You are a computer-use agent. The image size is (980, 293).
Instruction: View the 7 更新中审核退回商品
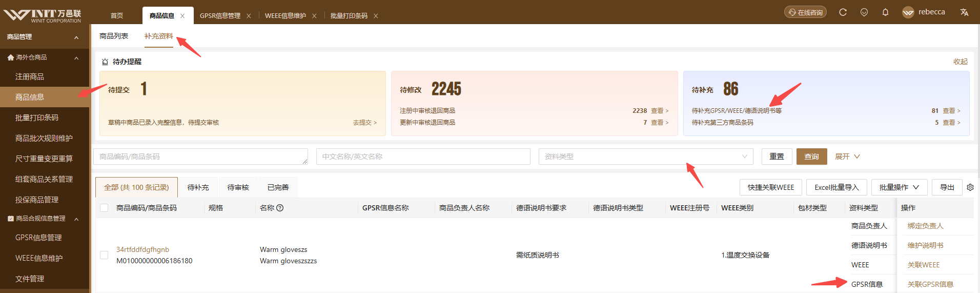click(660, 123)
